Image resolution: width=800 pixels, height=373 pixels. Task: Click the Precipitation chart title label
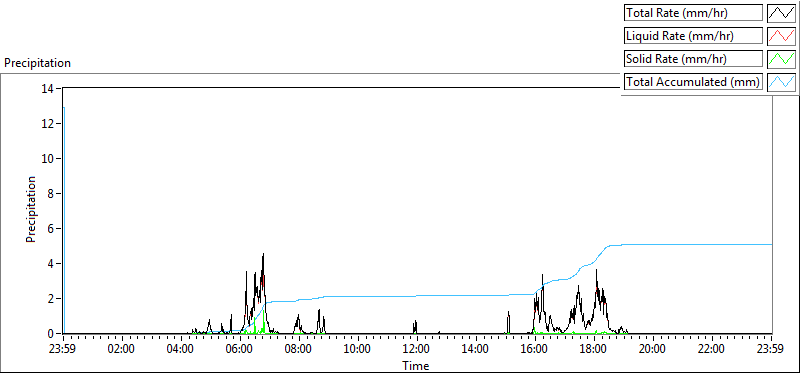[37, 63]
